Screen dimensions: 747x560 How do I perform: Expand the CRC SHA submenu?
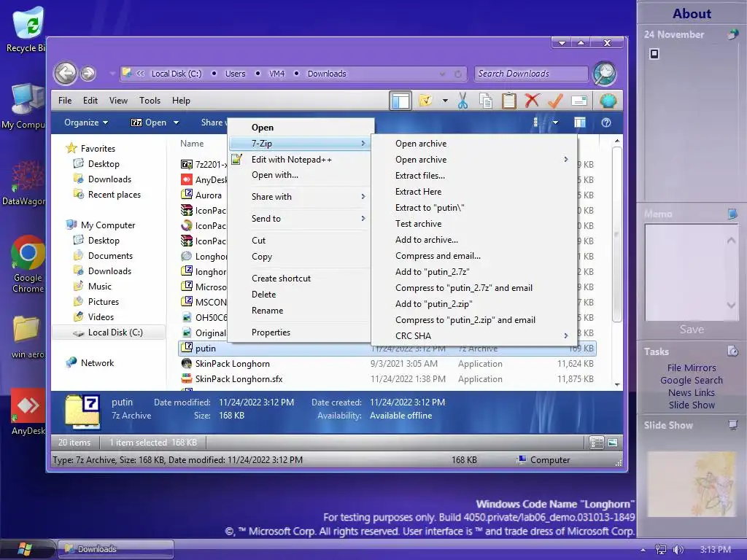(566, 335)
